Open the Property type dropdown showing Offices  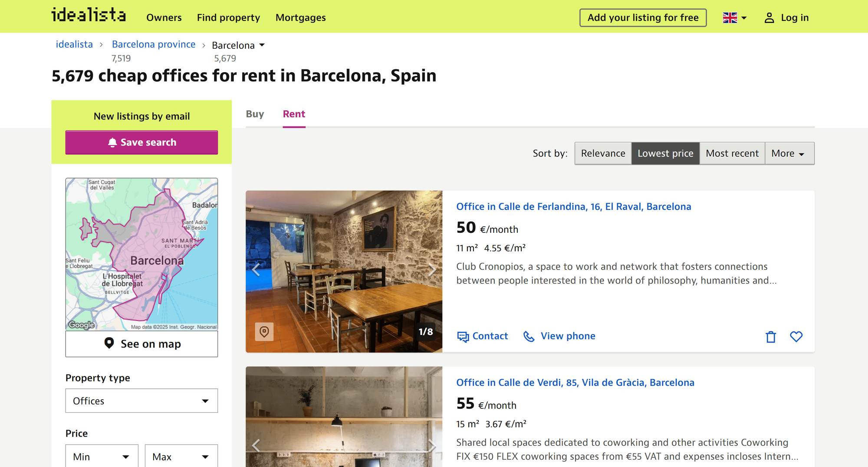141,401
